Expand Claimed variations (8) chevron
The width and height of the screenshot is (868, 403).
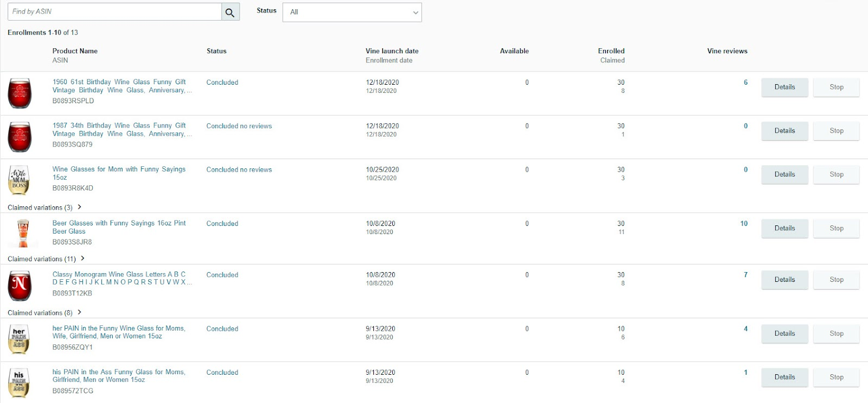[80, 312]
